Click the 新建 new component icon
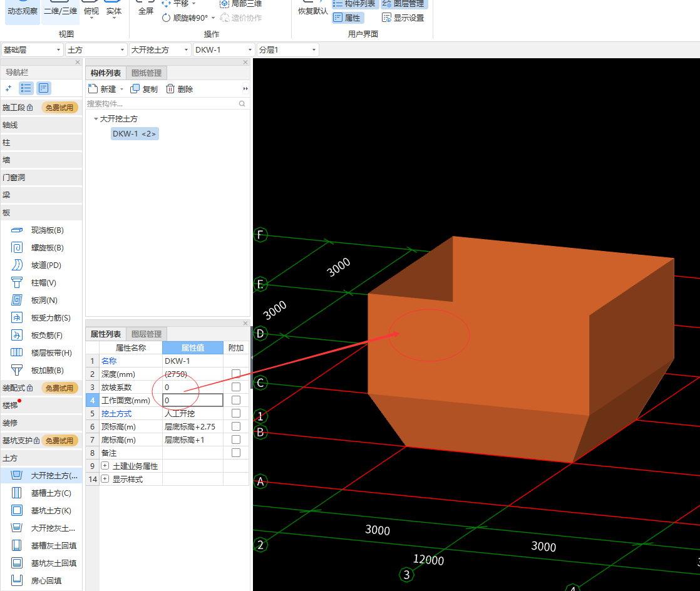Image resolution: width=700 pixels, height=591 pixels. (x=93, y=89)
